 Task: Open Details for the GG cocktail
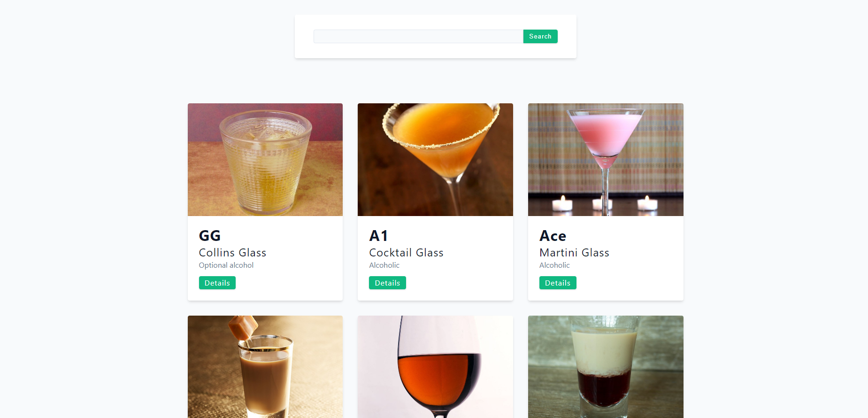point(217,283)
